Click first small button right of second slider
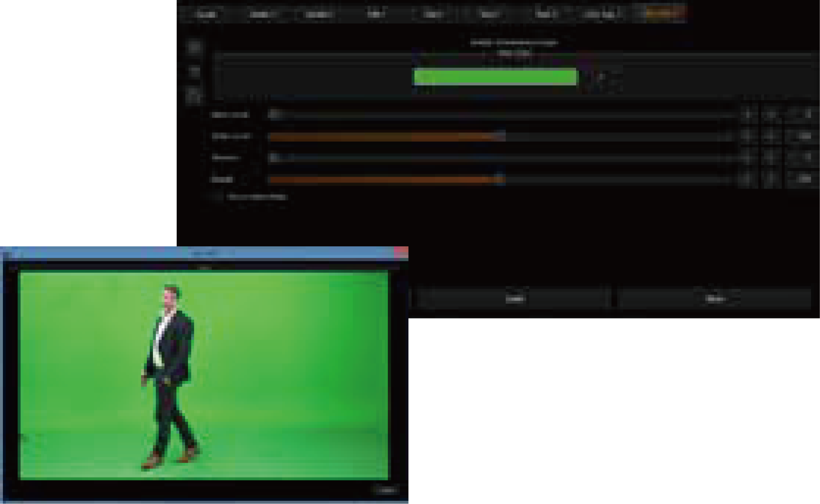Image resolution: width=820 pixels, height=504 pixels. [x=748, y=136]
